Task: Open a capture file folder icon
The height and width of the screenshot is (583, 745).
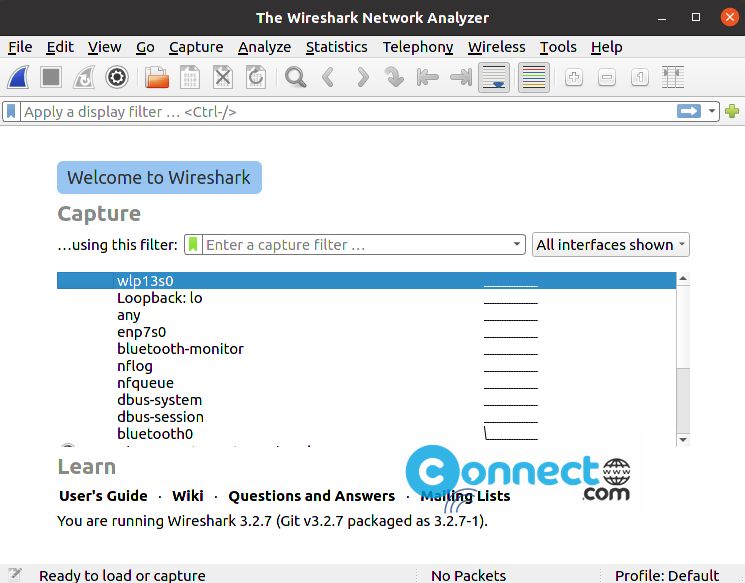Action: [x=157, y=77]
